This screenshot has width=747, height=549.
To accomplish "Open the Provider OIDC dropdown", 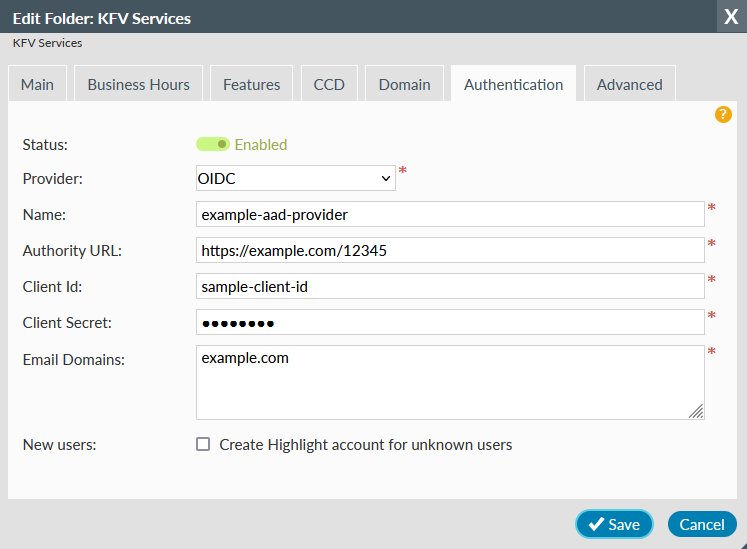I will tap(295, 178).
